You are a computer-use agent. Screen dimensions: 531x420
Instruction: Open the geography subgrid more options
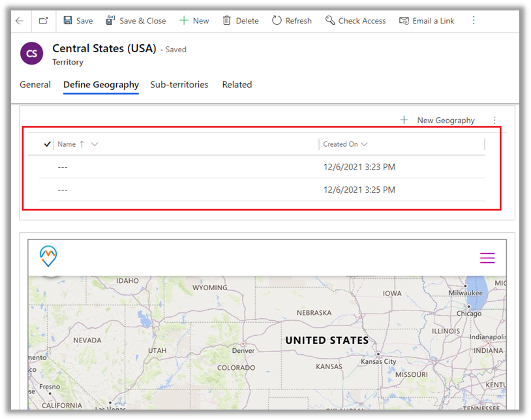coord(494,120)
